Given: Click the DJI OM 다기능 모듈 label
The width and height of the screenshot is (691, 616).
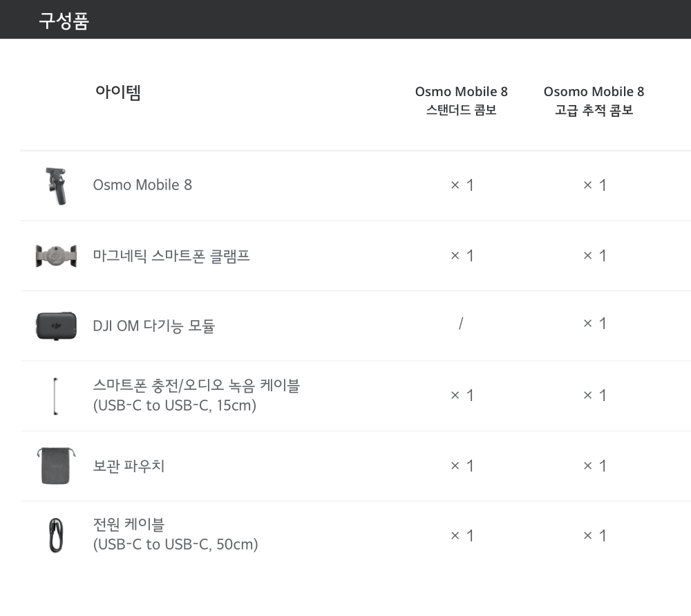Looking at the screenshot, I should (153, 326).
